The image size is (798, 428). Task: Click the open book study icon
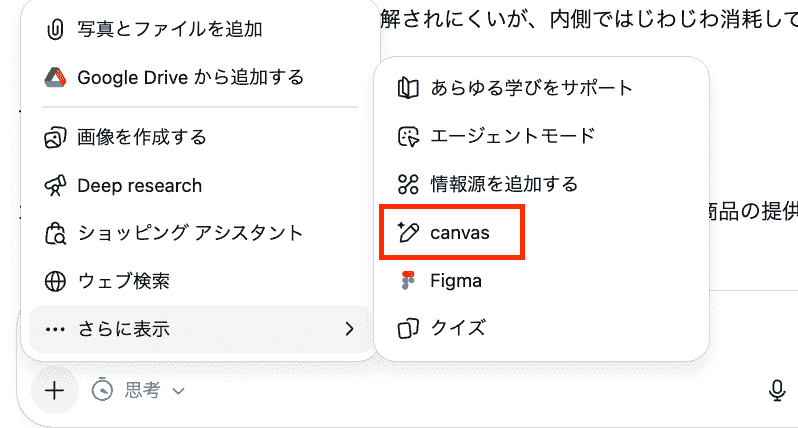[408, 88]
